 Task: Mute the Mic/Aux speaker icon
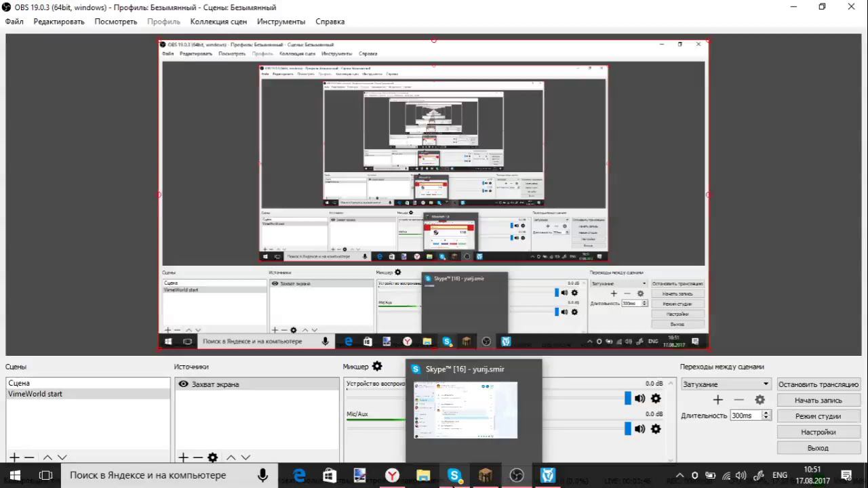[x=639, y=428]
